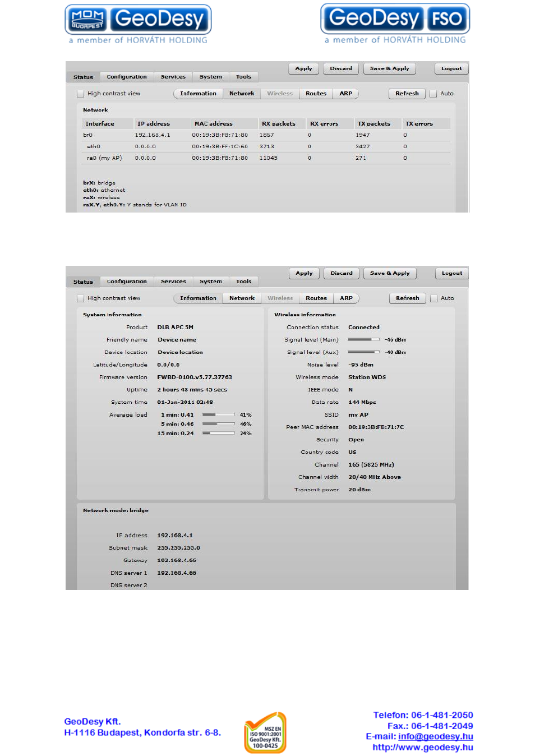The height and width of the screenshot is (756, 535).
Task: Open System tab on the System information panel
Action: coord(210,282)
